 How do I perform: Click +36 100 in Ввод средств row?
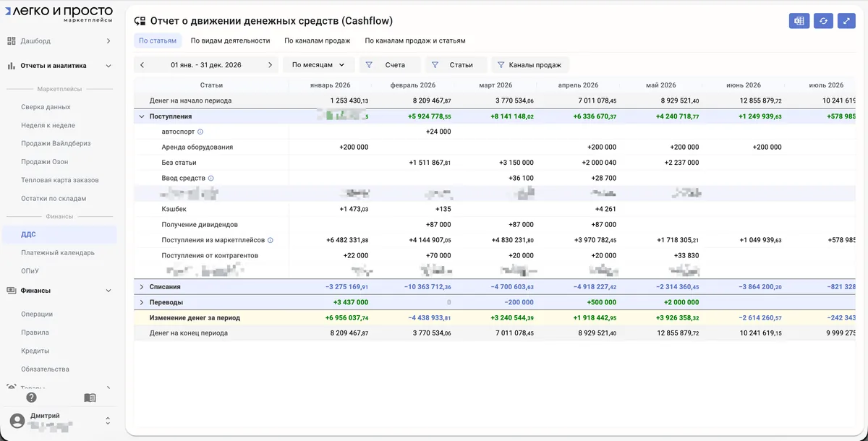[521, 178]
